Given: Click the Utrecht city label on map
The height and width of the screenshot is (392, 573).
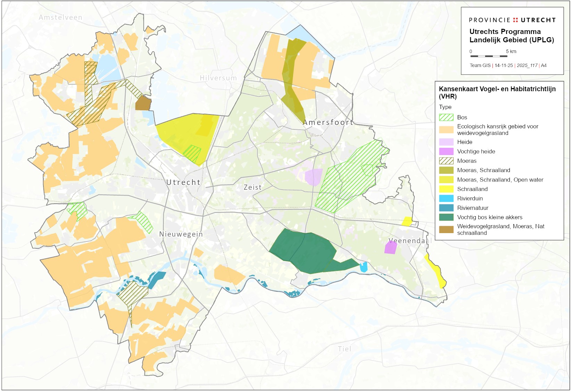Looking at the screenshot, I should pos(183,182).
